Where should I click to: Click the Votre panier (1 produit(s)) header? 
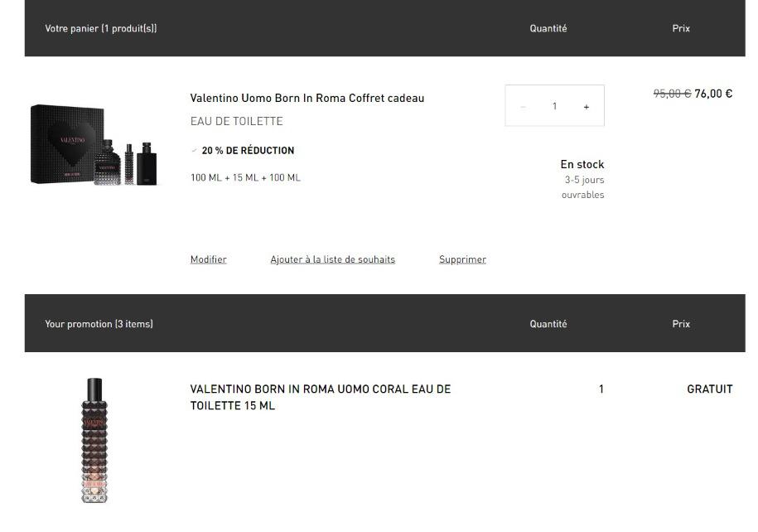(x=101, y=28)
